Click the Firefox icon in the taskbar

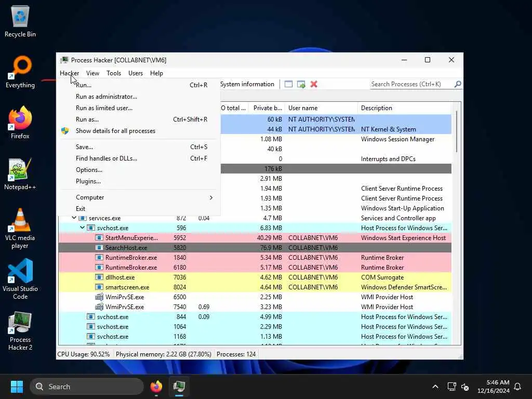point(156,387)
